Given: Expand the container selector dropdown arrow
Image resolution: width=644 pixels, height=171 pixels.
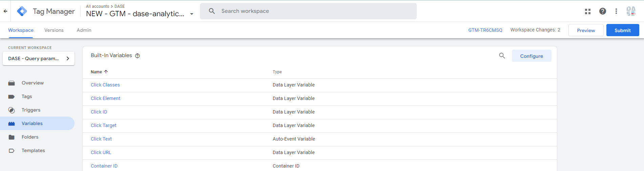Looking at the screenshot, I should [192, 14].
